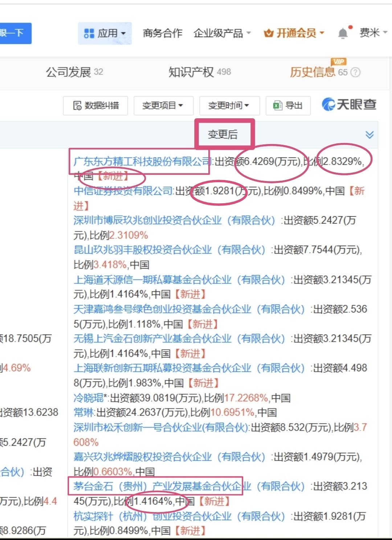Click the 4.69% value in left column

(x=17, y=368)
